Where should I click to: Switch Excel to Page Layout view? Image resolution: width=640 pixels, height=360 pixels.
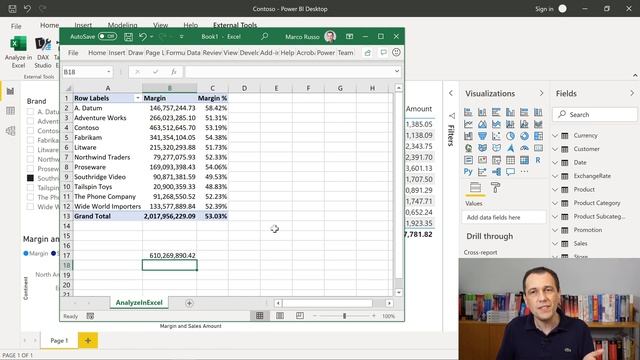[x=280, y=316]
